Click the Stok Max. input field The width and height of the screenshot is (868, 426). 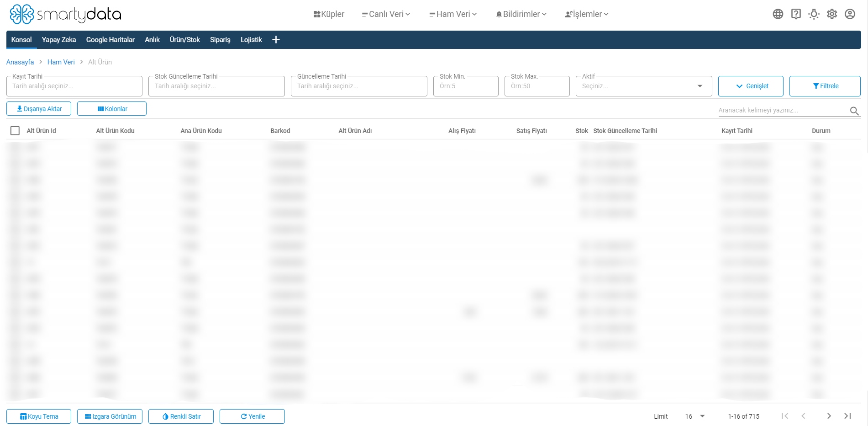coord(537,86)
